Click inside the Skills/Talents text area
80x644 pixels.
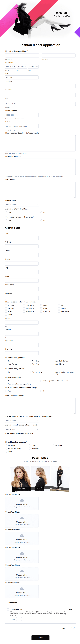[x=40, y=190]
